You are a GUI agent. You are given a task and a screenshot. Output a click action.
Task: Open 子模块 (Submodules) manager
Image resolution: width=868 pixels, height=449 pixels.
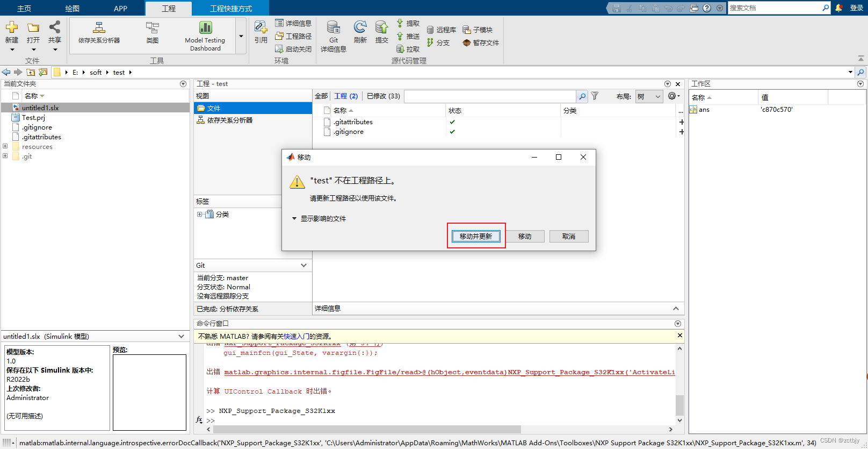478,30
